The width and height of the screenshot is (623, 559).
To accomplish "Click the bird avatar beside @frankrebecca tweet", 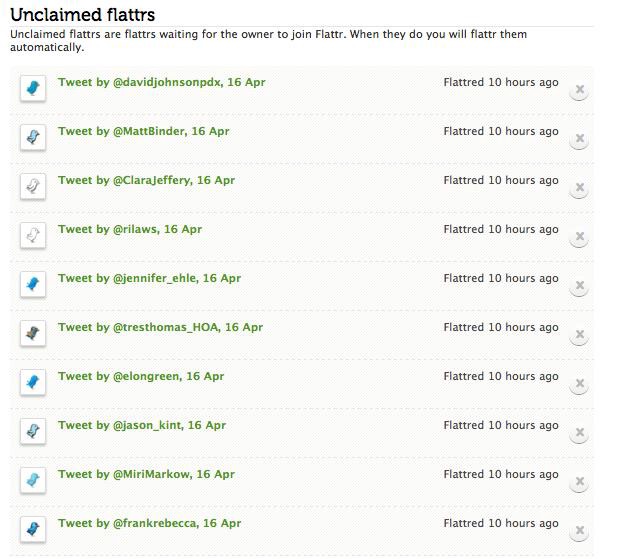I will 33,529.
